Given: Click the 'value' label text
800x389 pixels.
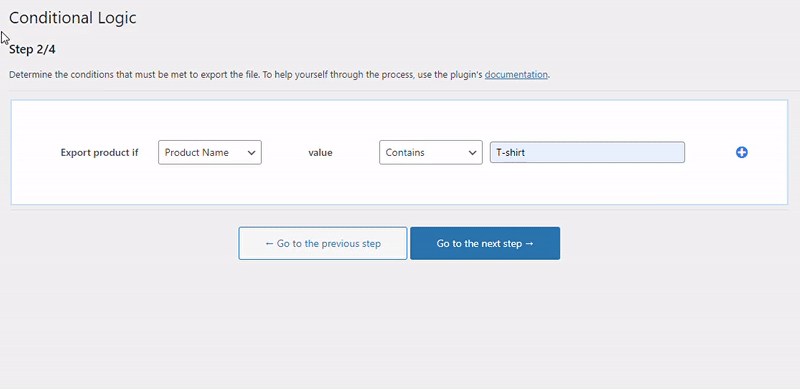Looking at the screenshot, I should pos(320,153).
